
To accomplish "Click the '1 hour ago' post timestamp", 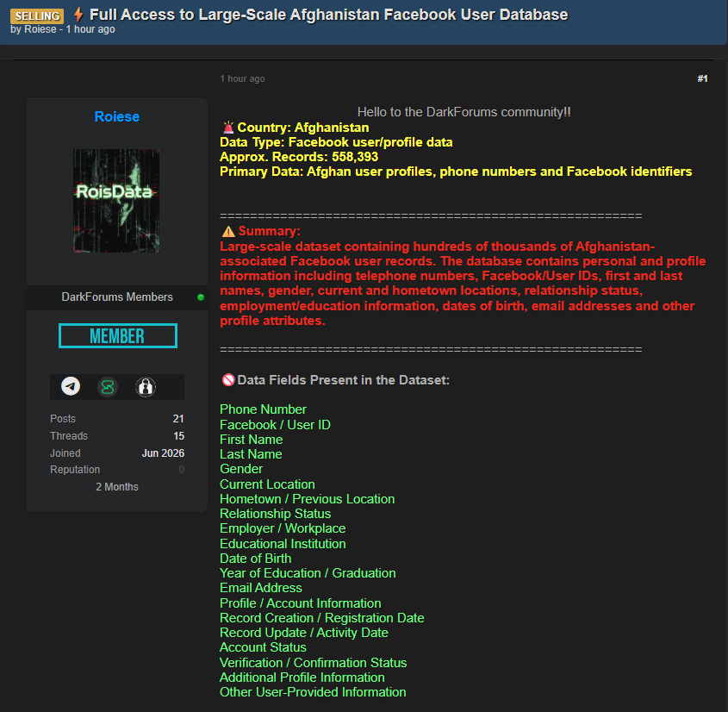I will pos(242,79).
